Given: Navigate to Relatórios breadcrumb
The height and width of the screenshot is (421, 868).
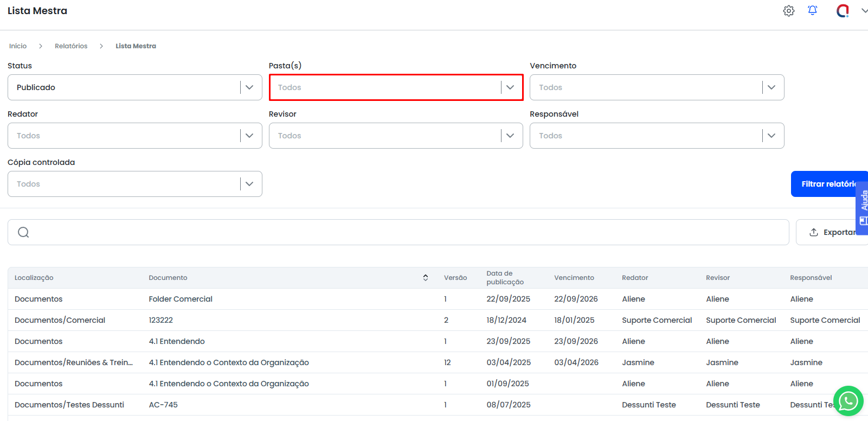Looking at the screenshot, I should pos(71,46).
